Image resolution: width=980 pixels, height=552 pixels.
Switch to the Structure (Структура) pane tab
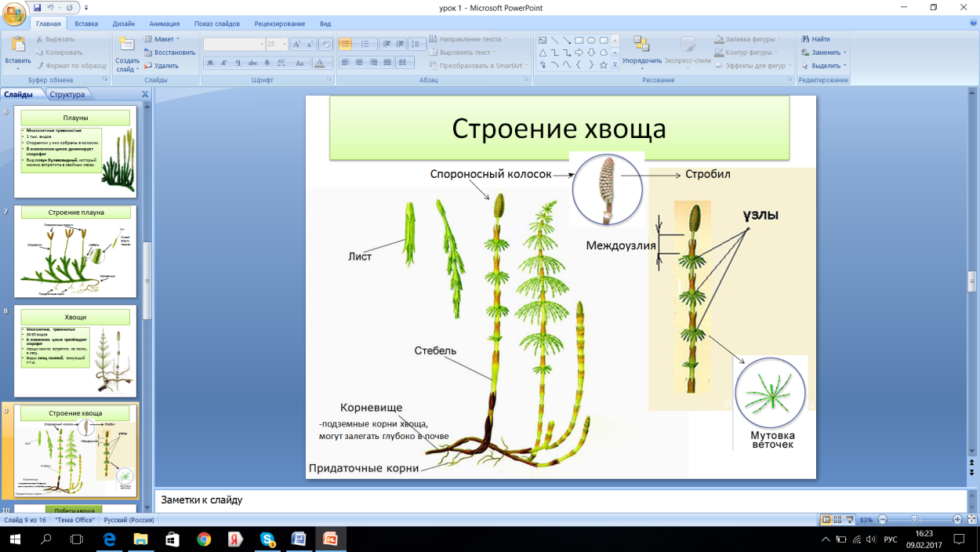[x=67, y=95]
